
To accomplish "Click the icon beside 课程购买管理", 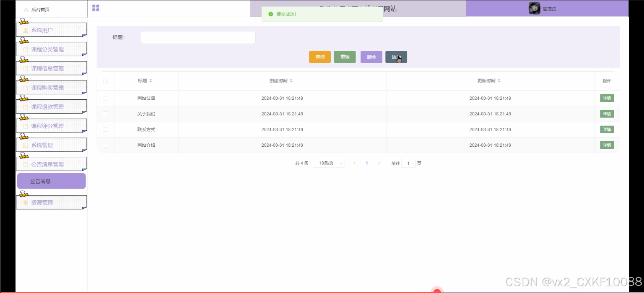I will (x=26, y=88).
